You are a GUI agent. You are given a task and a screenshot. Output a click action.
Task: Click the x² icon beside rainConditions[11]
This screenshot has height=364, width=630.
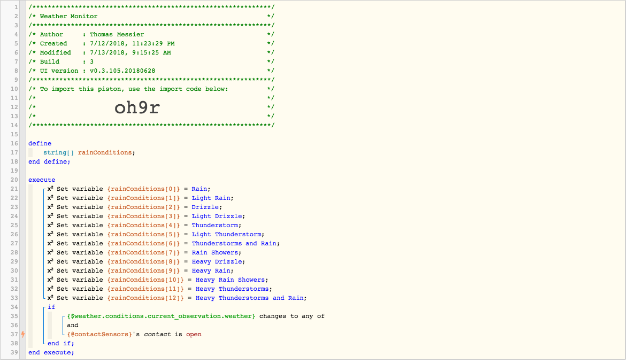pos(50,289)
